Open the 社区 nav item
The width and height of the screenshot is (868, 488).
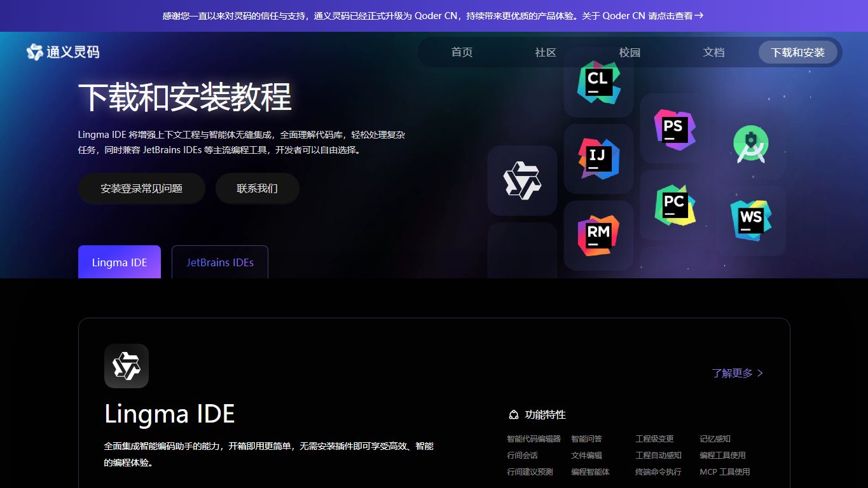click(546, 52)
